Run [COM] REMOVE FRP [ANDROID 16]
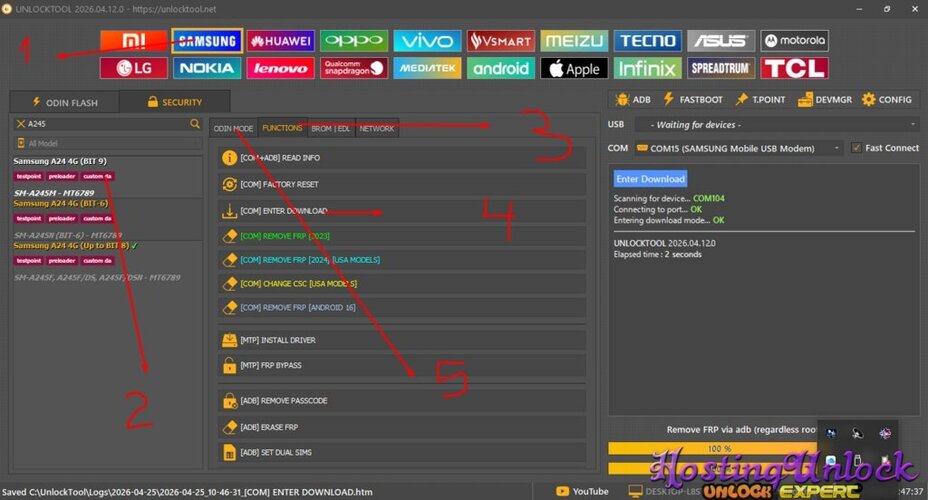928x500 pixels. pos(402,308)
